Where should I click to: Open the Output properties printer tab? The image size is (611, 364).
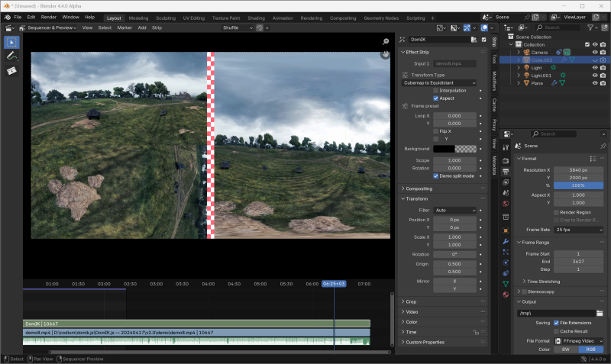pyautogui.click(x=506, y=171)
